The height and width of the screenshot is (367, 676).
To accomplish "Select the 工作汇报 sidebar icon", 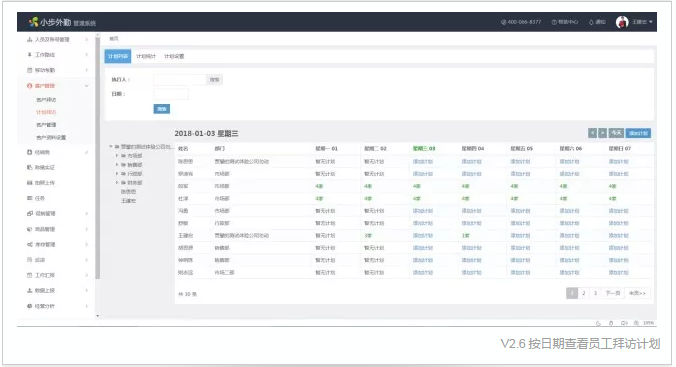I will click(x=29, y=275).
